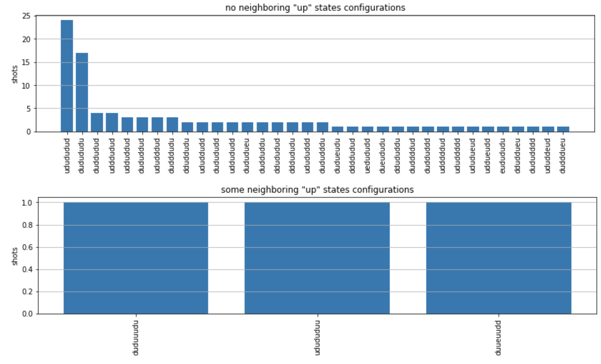
Task: Click the bottom chart 'shots' y-axis label
Action: pos(15,256)
